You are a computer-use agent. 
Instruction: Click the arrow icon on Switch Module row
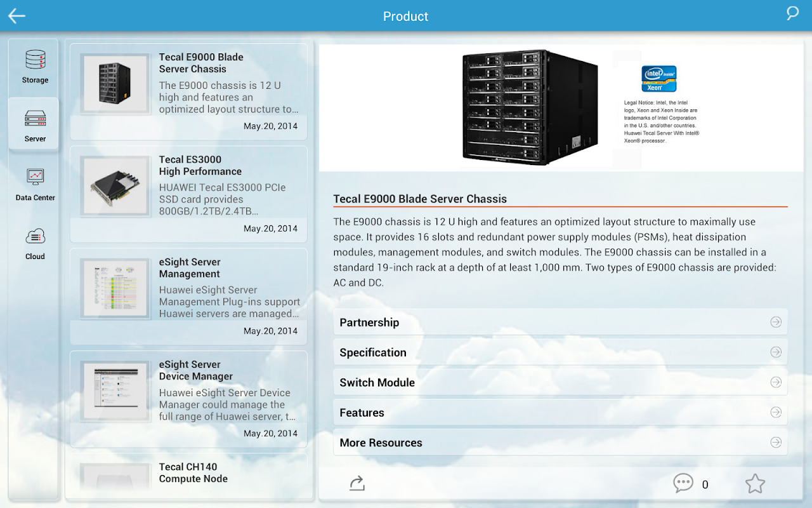pos(776,382)
